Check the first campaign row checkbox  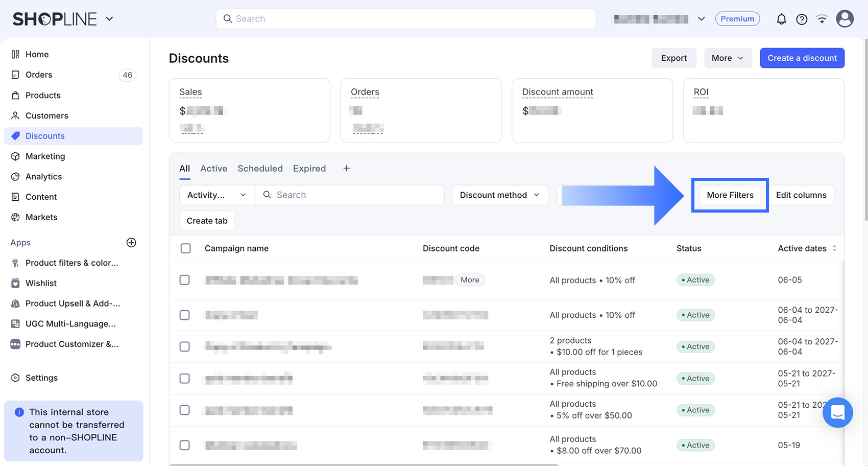[x=185, y=280]
